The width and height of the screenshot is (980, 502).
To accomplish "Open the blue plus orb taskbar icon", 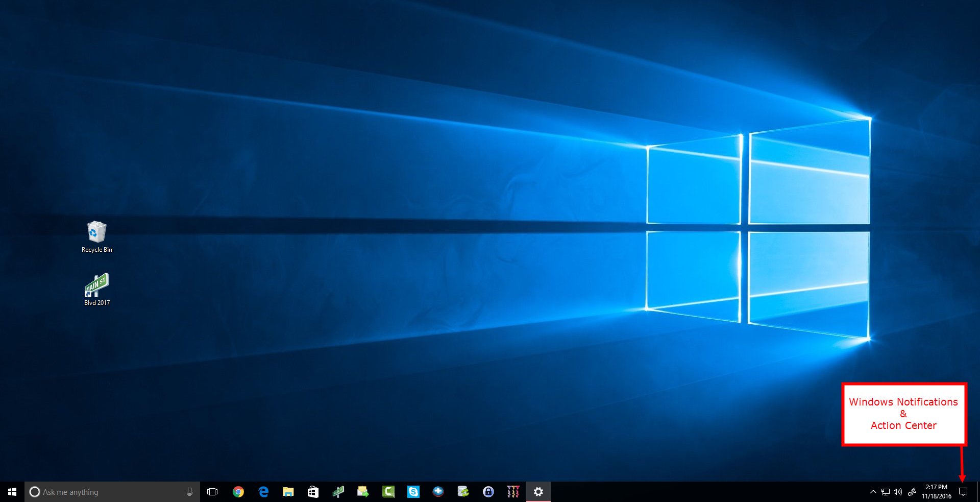I will [438, 492].
